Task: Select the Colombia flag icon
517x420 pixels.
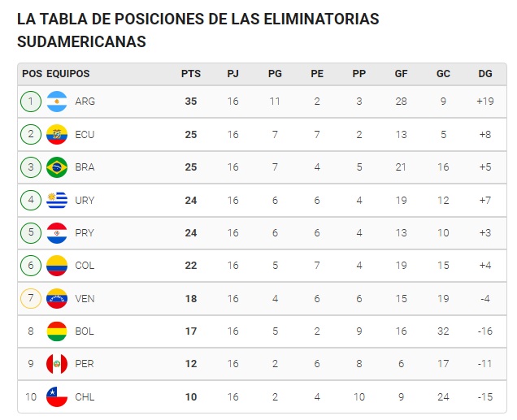Action: (57, 266)
